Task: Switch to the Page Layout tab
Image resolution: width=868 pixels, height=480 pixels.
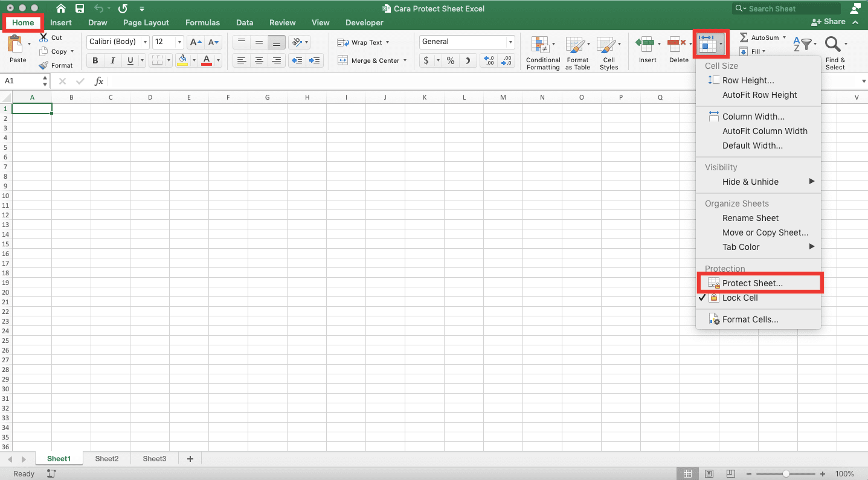Action: point(146,22)
